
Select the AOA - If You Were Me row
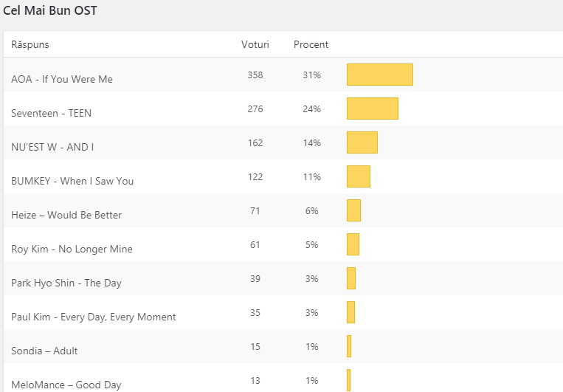point(62,79)
